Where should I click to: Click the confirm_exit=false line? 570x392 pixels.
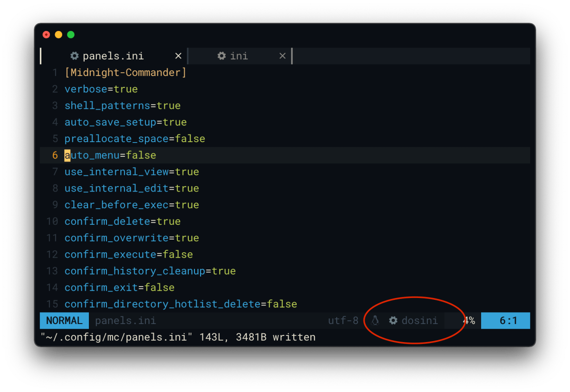click(x=120, y=287)
